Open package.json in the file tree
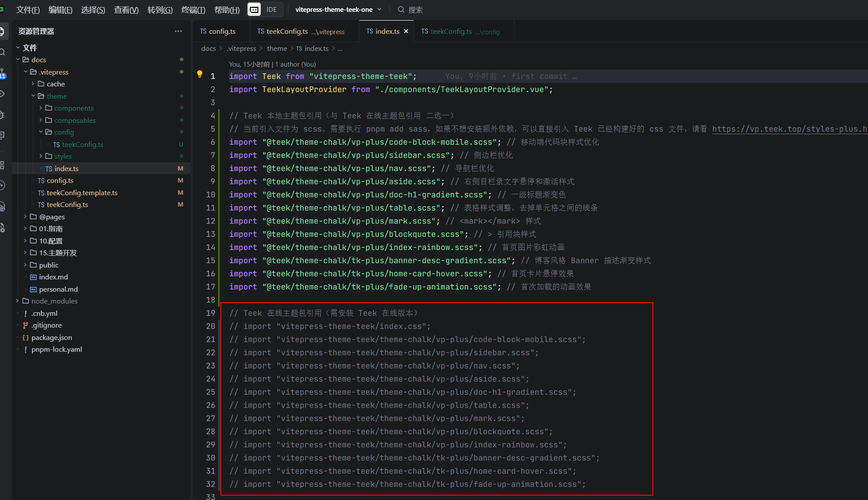Viewport: 868px width, 500px height. pos(51,337)
